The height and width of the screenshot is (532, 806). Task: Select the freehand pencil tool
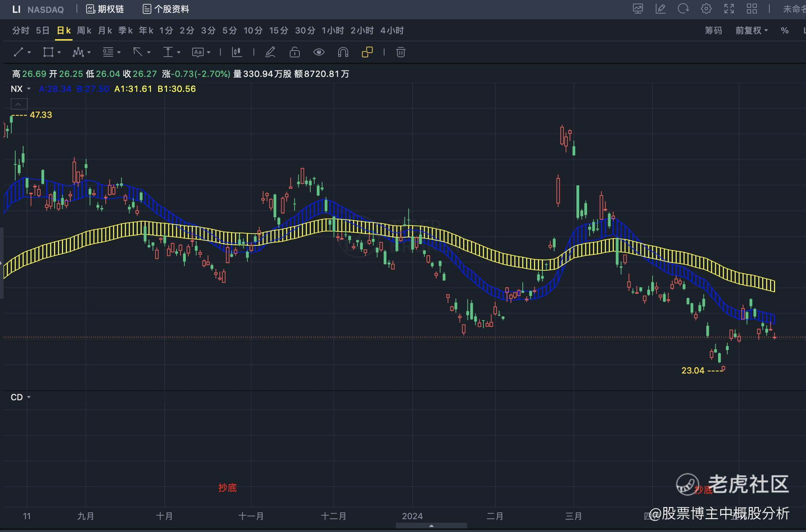(270, 52)
